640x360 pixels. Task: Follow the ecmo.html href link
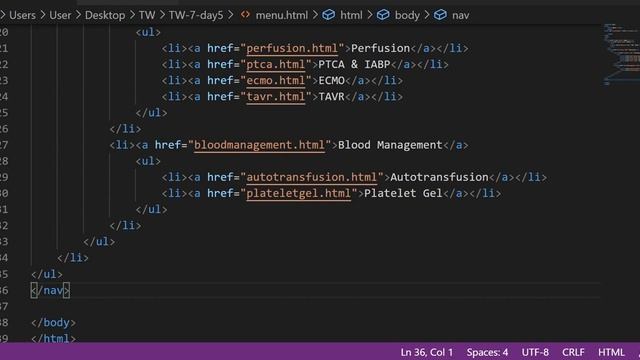(276, 80)
